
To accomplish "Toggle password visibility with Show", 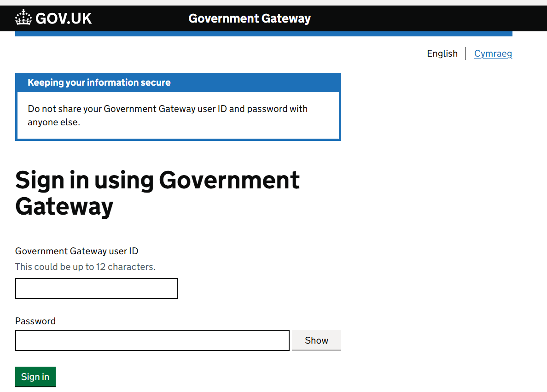I will coord(316,340).
